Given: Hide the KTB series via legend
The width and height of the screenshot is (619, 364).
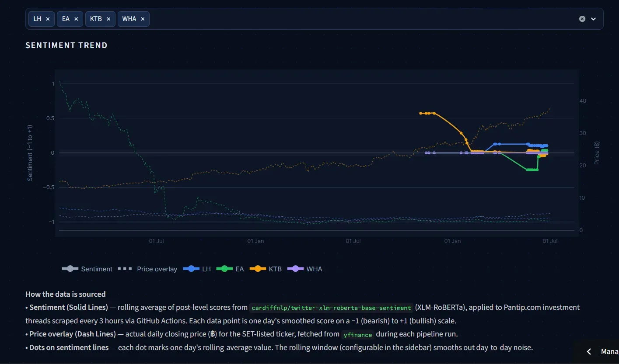Looking at the screenshot, I should (266, 269).
